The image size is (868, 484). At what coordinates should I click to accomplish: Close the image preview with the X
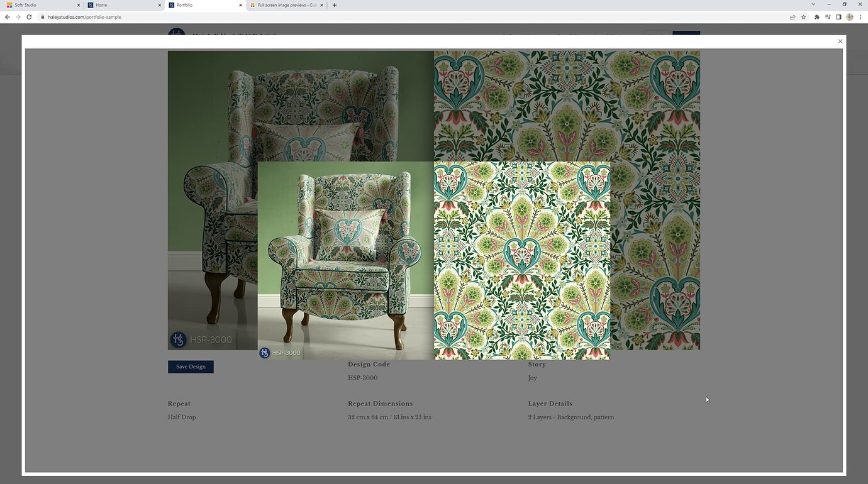point(840,41)
